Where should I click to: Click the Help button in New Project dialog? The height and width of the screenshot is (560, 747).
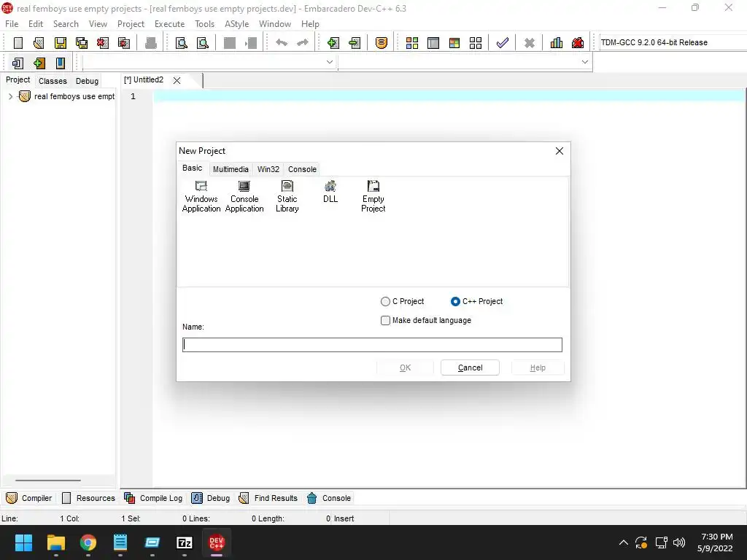[x=538, y=367]
